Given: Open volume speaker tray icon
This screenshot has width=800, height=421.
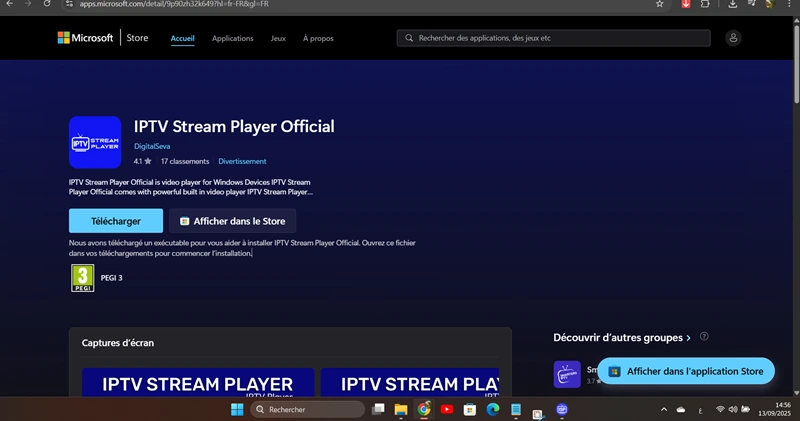Looking at the screenshot, I should (733, 409).
